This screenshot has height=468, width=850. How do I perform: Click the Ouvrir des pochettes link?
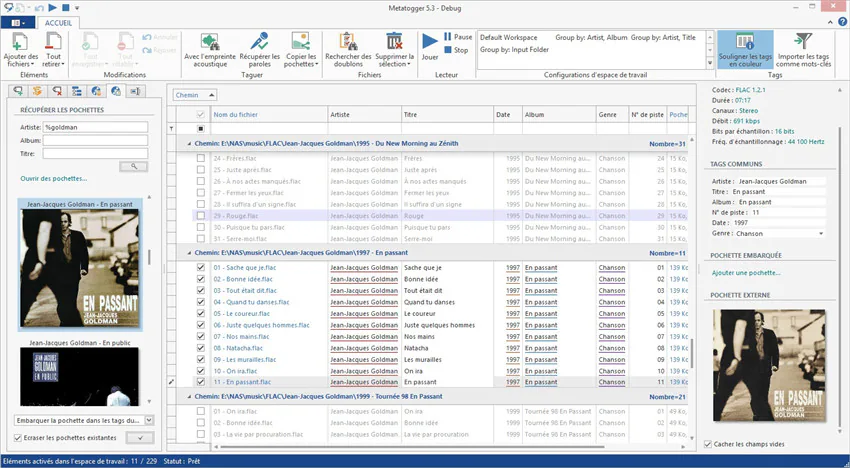point(53,179)
